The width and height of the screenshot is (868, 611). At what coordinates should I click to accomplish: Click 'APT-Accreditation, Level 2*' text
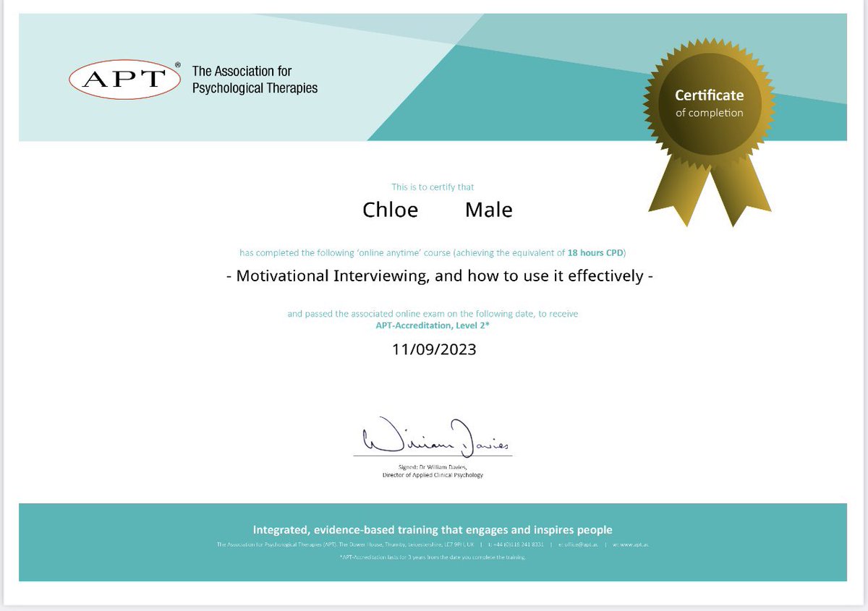[433, 325]
